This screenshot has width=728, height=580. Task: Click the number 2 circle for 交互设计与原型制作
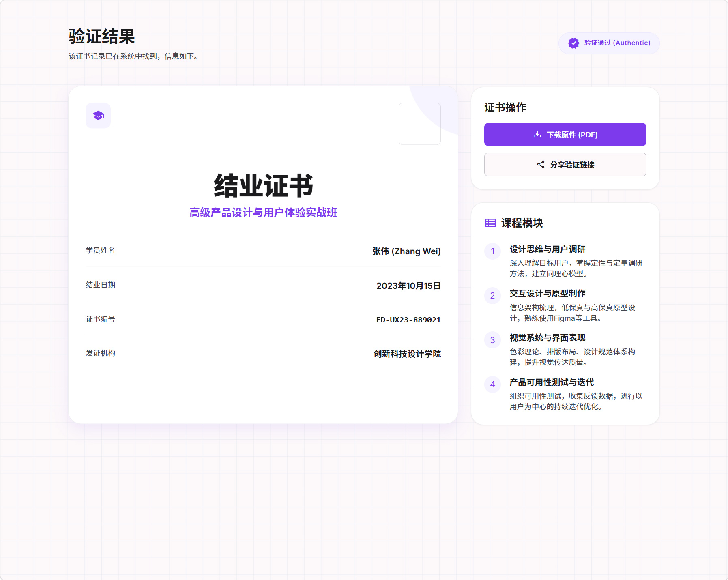pos(492,295)
